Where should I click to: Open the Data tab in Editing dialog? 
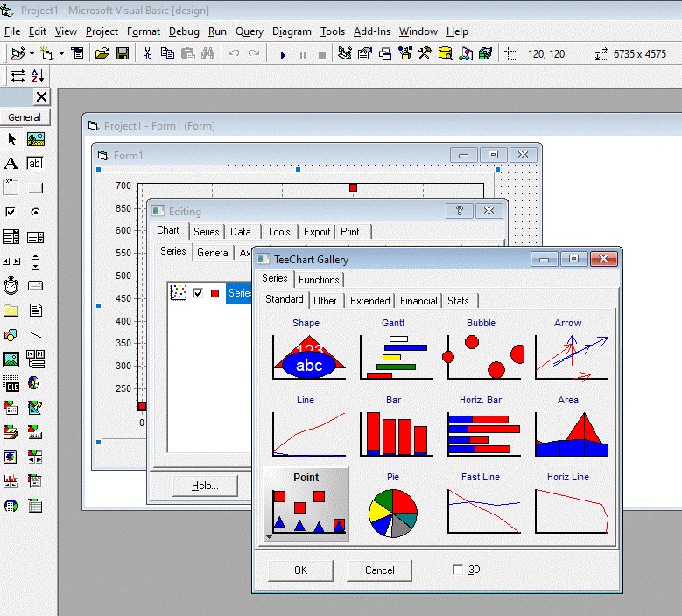pos(241,232)
